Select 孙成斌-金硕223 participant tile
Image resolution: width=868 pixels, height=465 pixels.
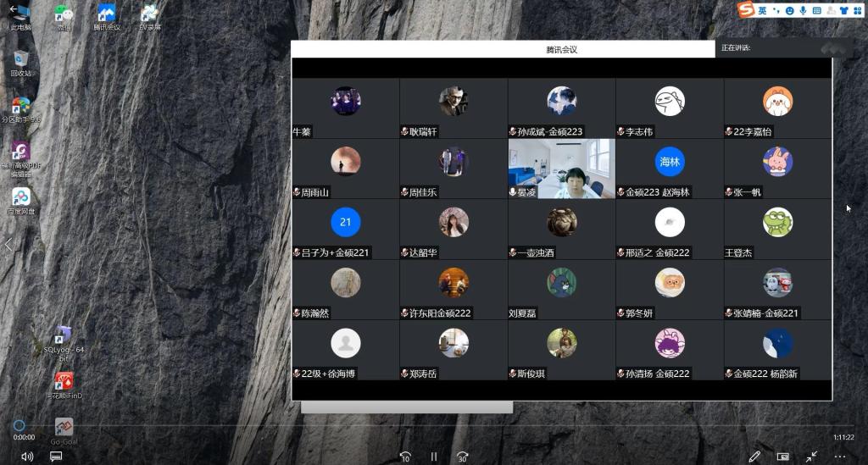tap(561, 108)
